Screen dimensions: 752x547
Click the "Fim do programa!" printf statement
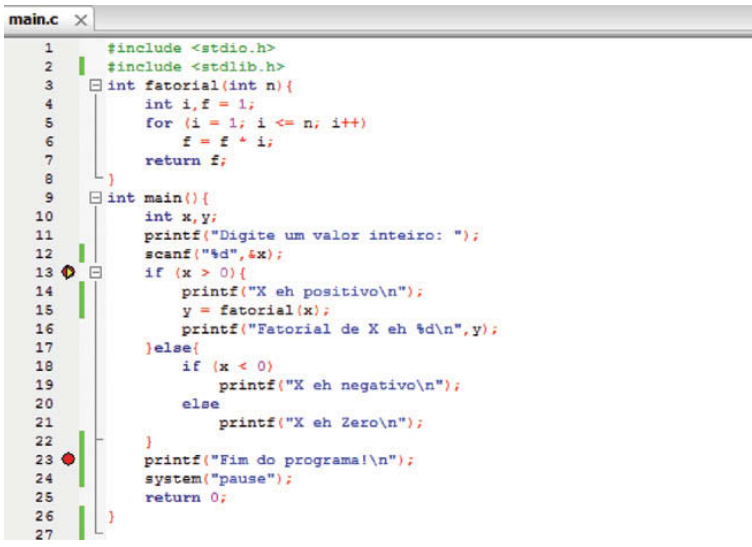tap(278, 459)
